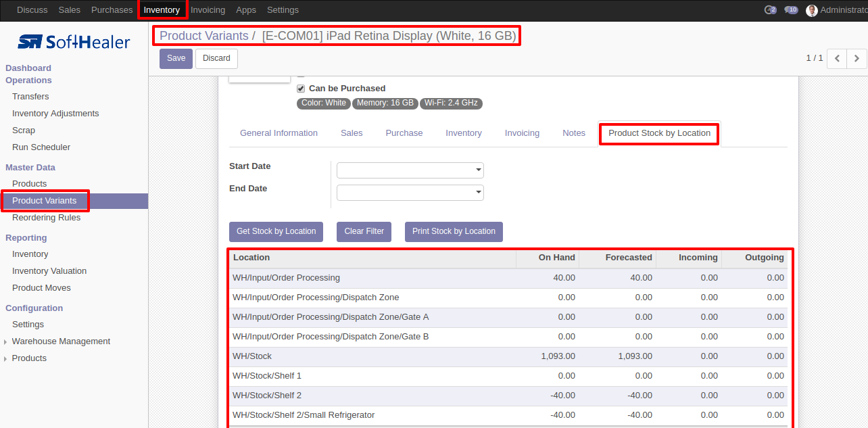
Task: Switch to the Notes tab
Action: [574, 133]
